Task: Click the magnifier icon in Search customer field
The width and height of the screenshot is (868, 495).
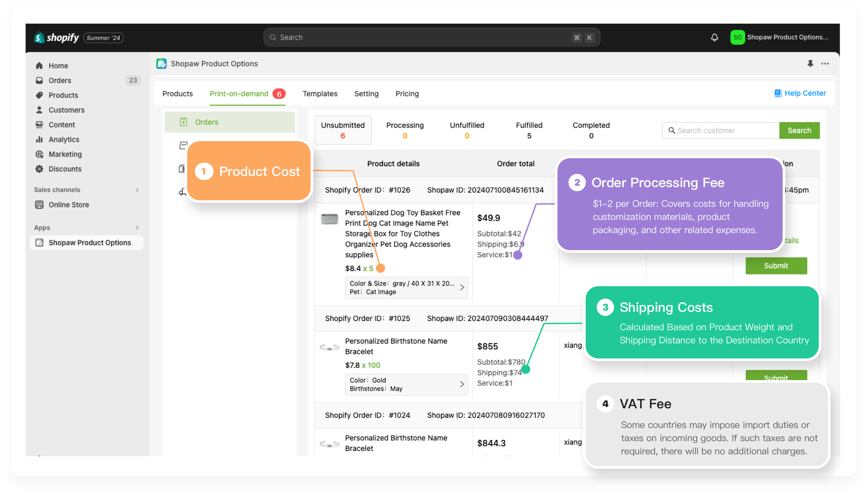Action: click(671, 131)
